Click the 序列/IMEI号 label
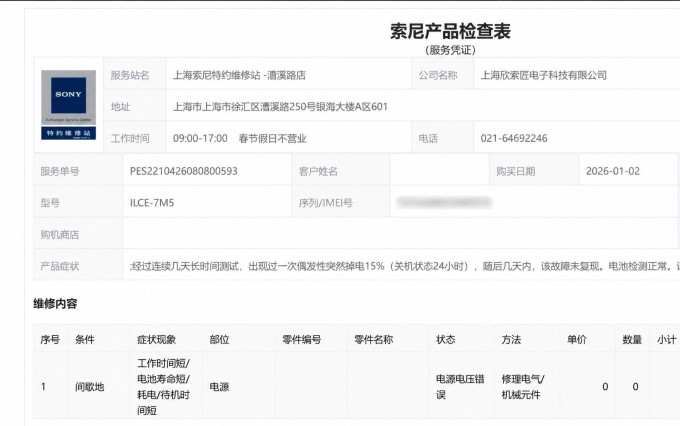 pyautogui.click(x=325, y=203)
